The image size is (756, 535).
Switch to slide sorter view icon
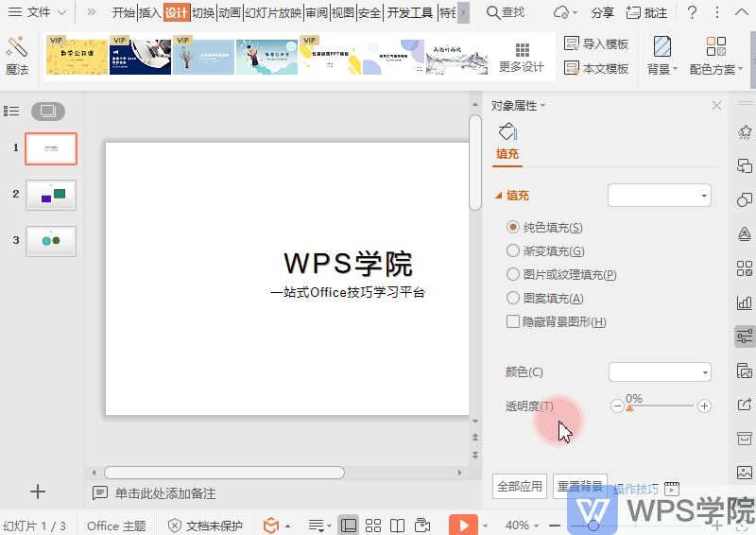pyautogui.click(x=372, y=525)
